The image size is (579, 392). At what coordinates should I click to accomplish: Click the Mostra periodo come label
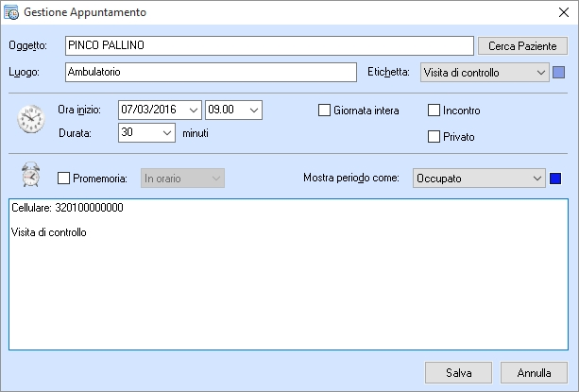pyautogui.click(x=351, y=178)
